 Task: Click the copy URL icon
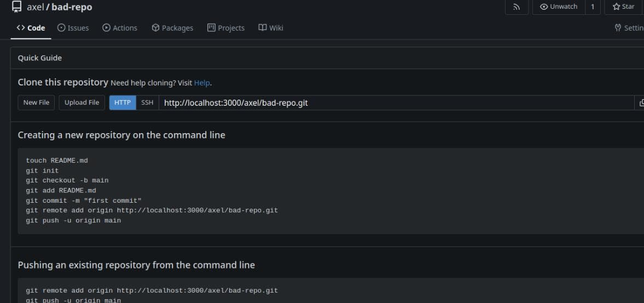coord(641,103)
